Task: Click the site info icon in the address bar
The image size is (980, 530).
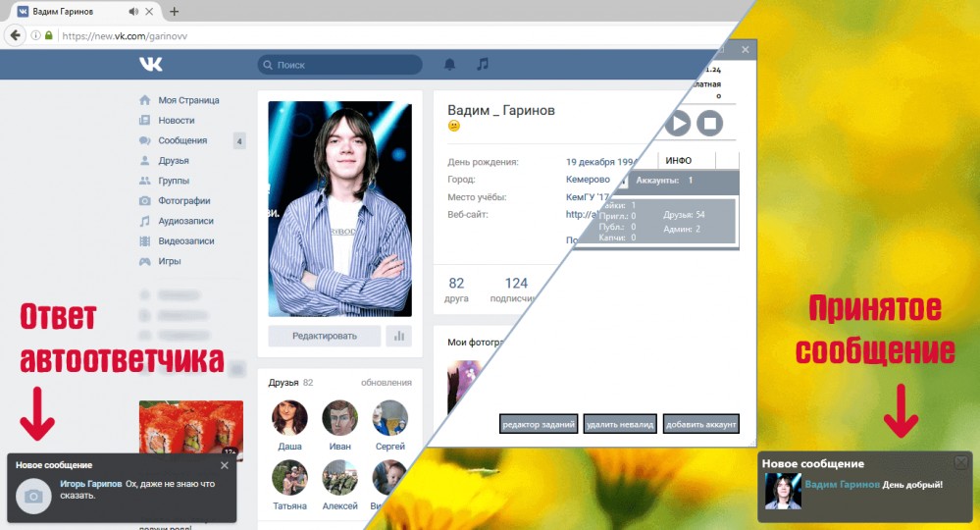Action: click(x=35, y=35)
